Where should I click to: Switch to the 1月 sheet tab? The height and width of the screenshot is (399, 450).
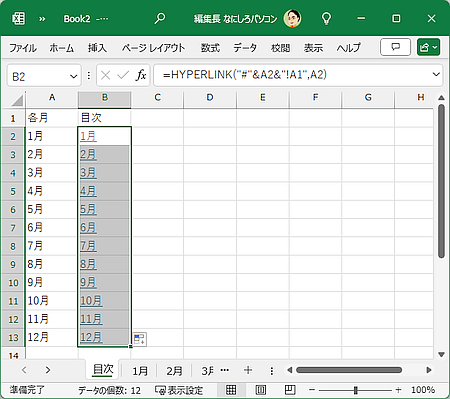(140, 371)
